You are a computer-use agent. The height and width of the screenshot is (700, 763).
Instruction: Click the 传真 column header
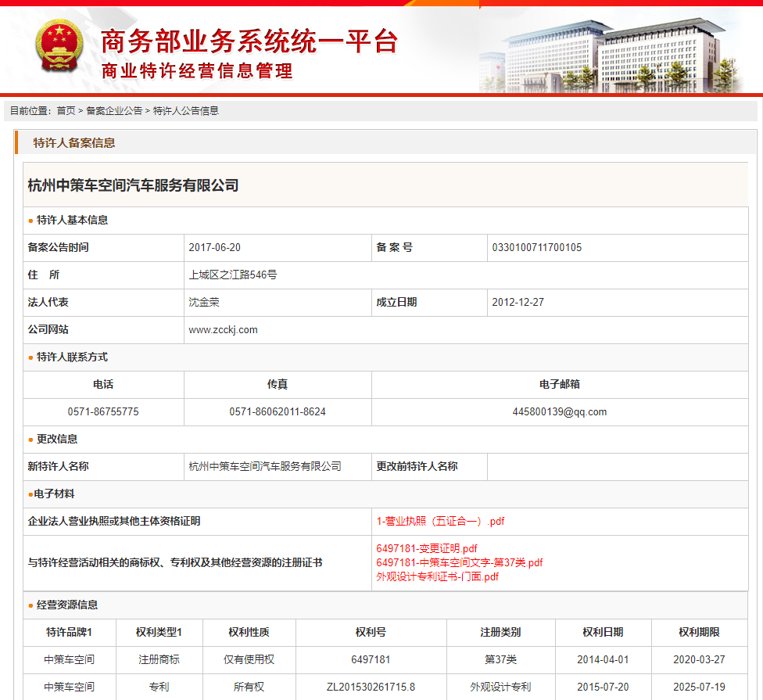coord(278,385)
